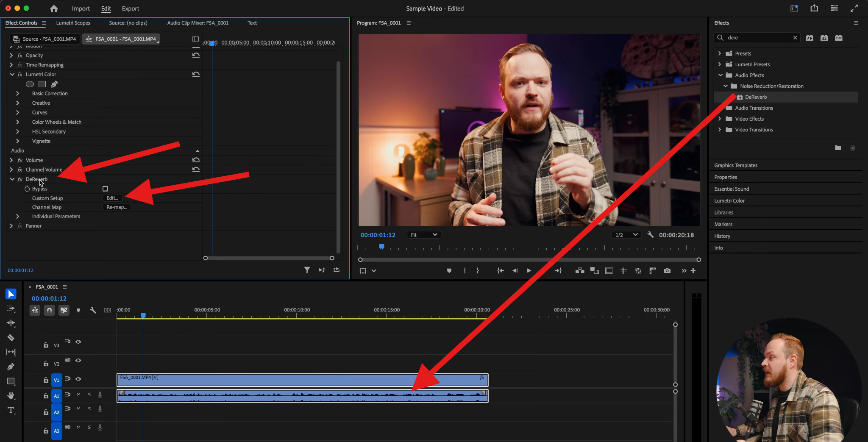Screen dimensions: 868x442
Task: Mute the A1 audio track
Action: 78,394
